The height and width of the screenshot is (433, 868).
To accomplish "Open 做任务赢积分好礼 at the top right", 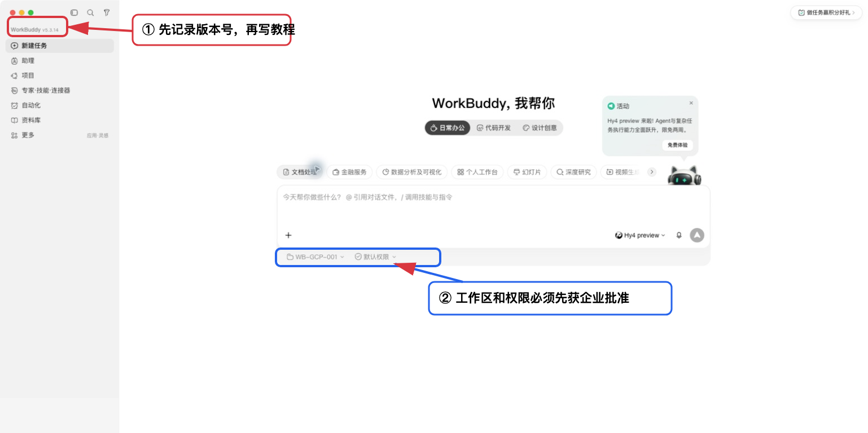I will point(826,12).
